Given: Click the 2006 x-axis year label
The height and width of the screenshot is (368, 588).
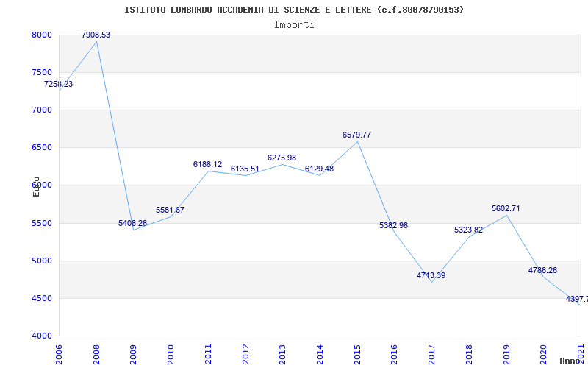Looking at the screenshot, I should tap(59, 354).
